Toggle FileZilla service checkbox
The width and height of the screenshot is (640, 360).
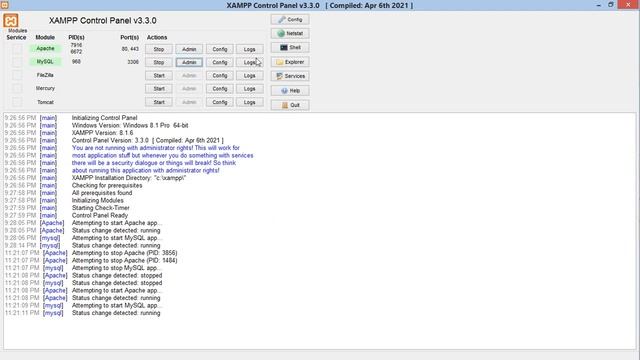16,75
